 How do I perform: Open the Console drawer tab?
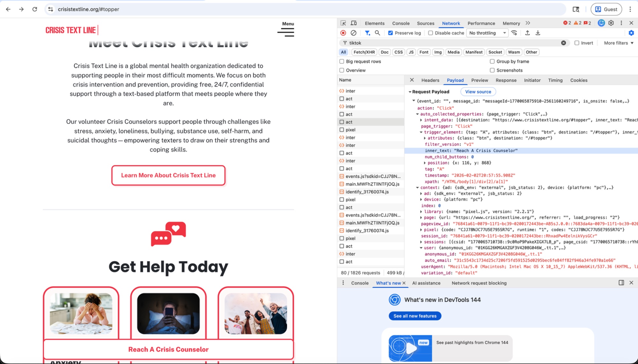click(x=360, y=283)
